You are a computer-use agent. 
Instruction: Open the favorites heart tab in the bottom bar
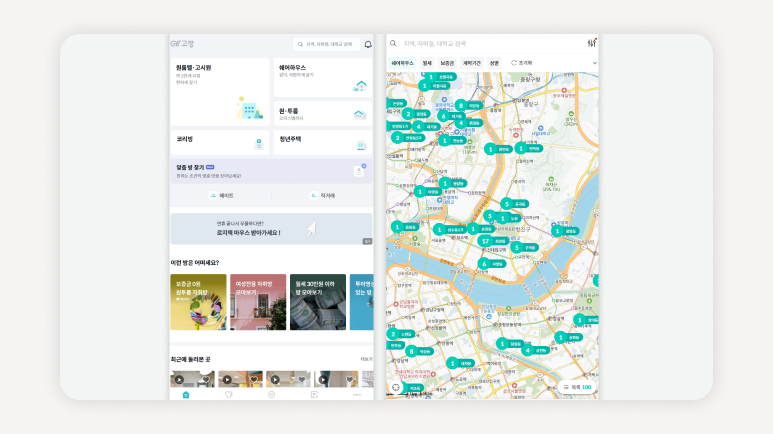pos(229,395)
